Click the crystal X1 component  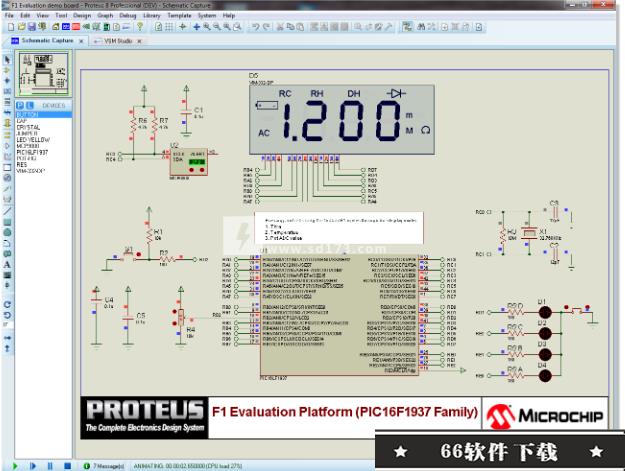tap(529, 232)
